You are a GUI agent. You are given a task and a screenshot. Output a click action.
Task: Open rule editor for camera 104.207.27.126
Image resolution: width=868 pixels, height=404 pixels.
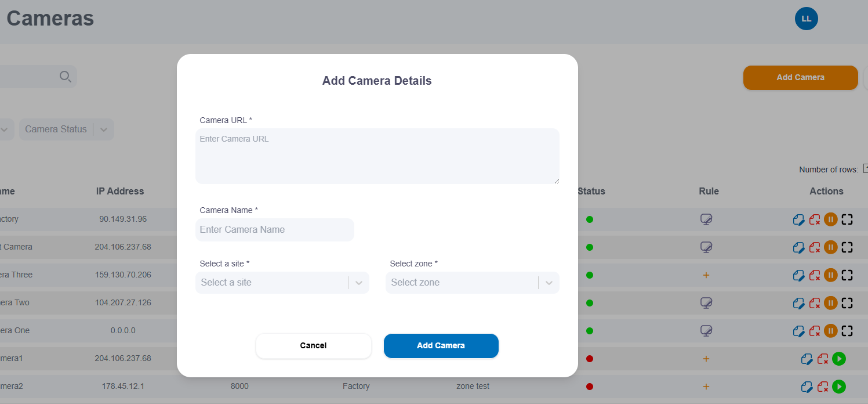coord(706,303)
